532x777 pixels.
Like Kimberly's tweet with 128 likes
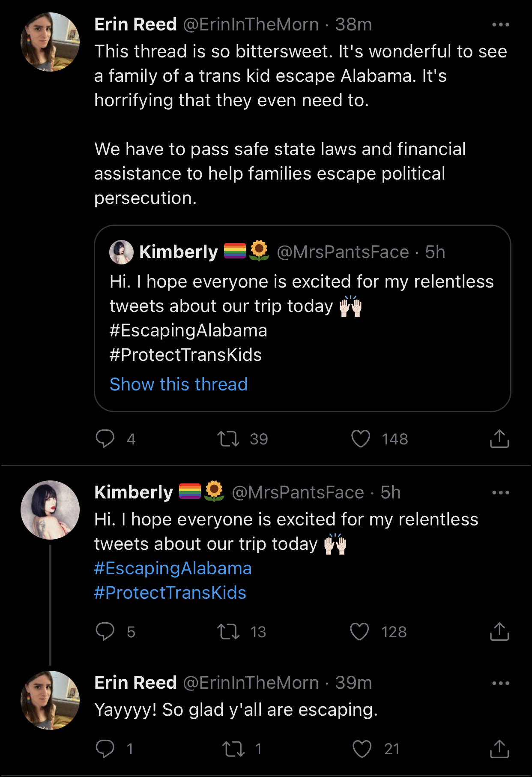click(x=360, y=631)
